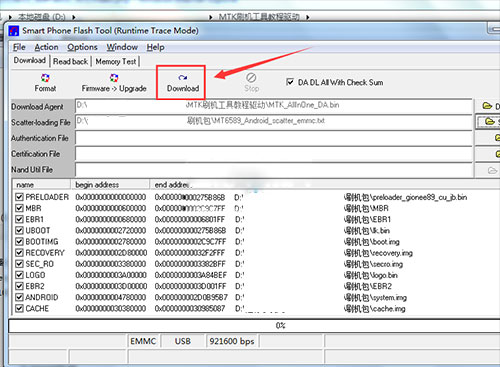The height and width of the screenshot is (367, 500).
Task: Click the Smart Phone Flash Tool title icon
Action: (14, 31)
